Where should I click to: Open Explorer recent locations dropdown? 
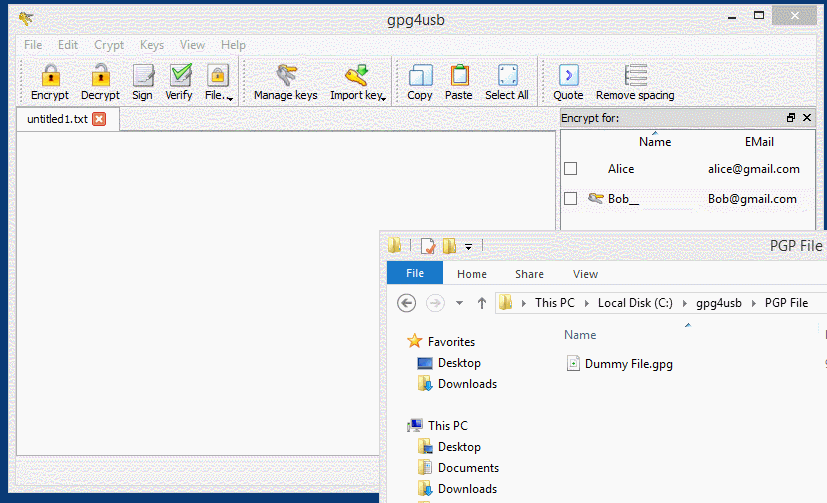(459, 303)
